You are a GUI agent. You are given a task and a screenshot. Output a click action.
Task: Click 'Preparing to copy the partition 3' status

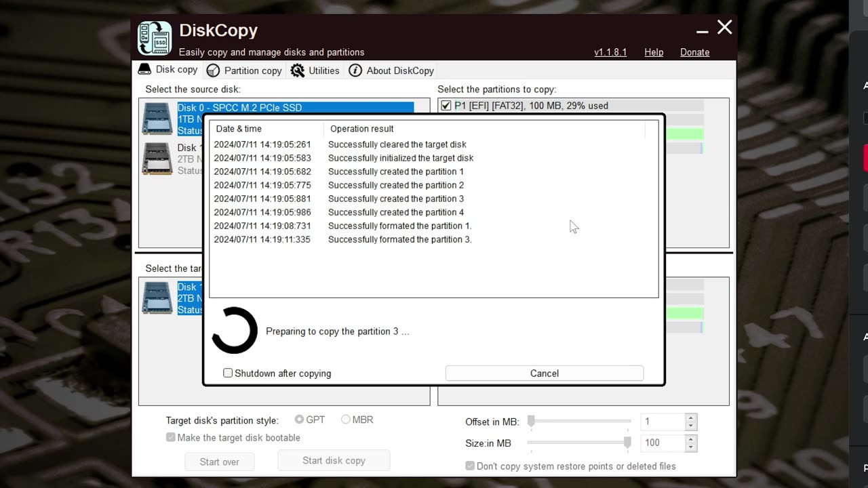click(338, 331)
